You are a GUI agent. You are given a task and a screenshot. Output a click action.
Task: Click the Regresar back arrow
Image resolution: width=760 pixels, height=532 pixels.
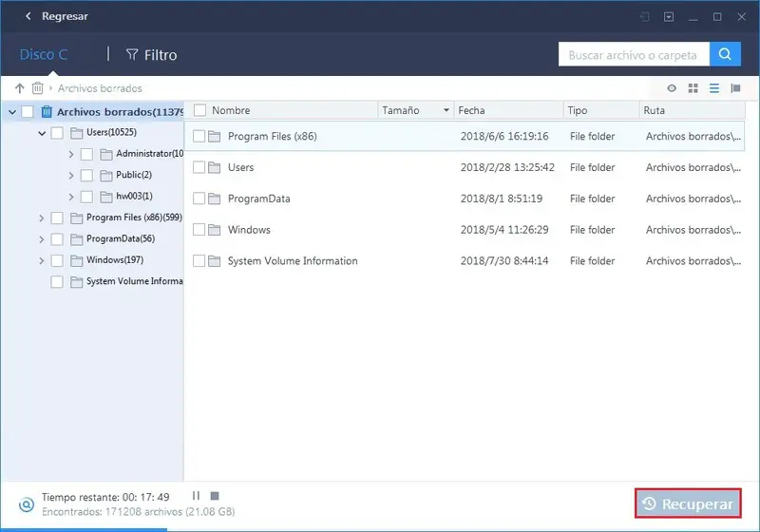28,16
